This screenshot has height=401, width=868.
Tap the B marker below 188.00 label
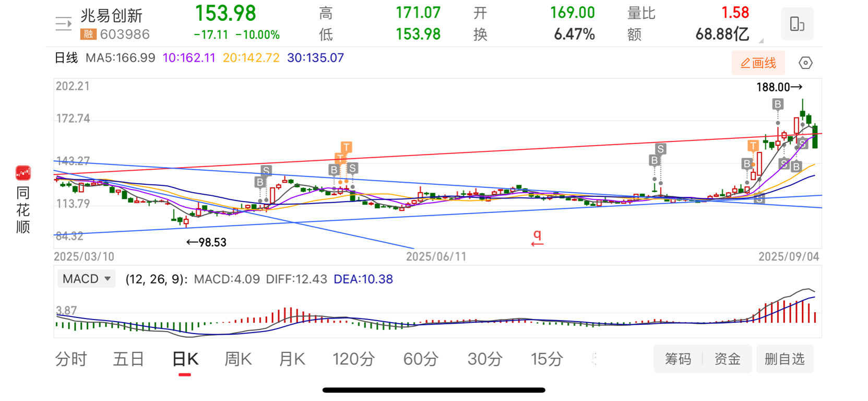tap(778, 104)
